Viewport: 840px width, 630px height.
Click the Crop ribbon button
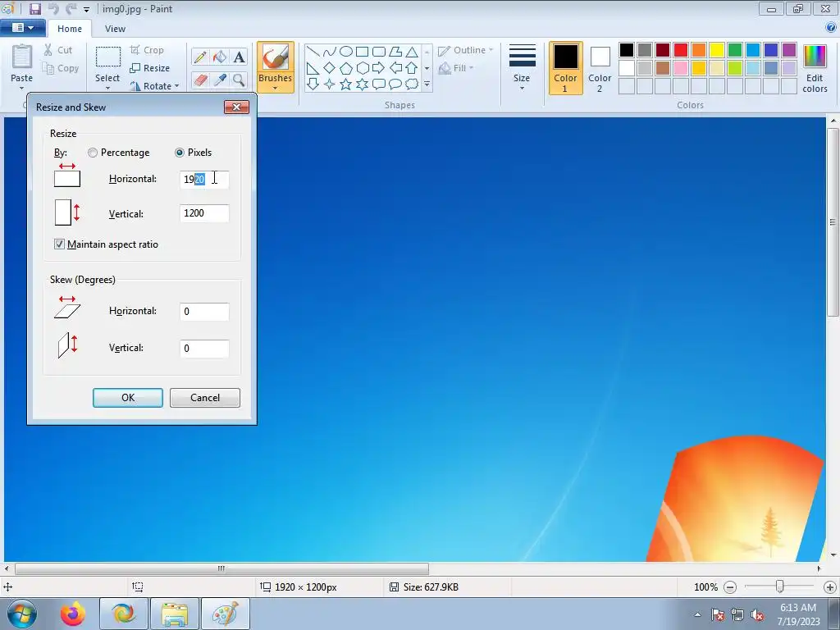[x=147, y=50]
